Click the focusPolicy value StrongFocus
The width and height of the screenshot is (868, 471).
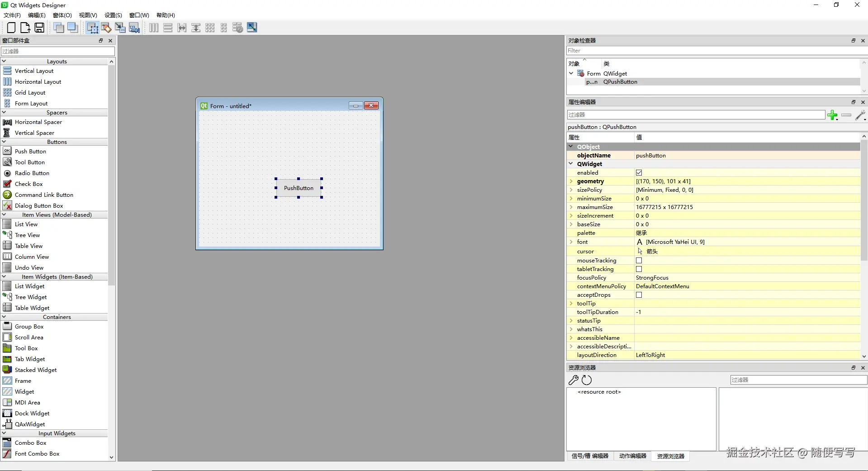tap(652, 278)
